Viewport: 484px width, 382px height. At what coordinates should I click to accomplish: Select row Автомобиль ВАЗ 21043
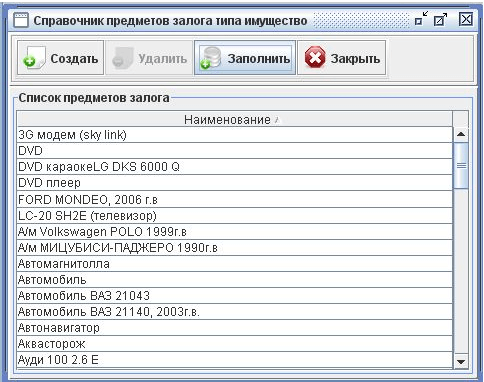[235, 295]
